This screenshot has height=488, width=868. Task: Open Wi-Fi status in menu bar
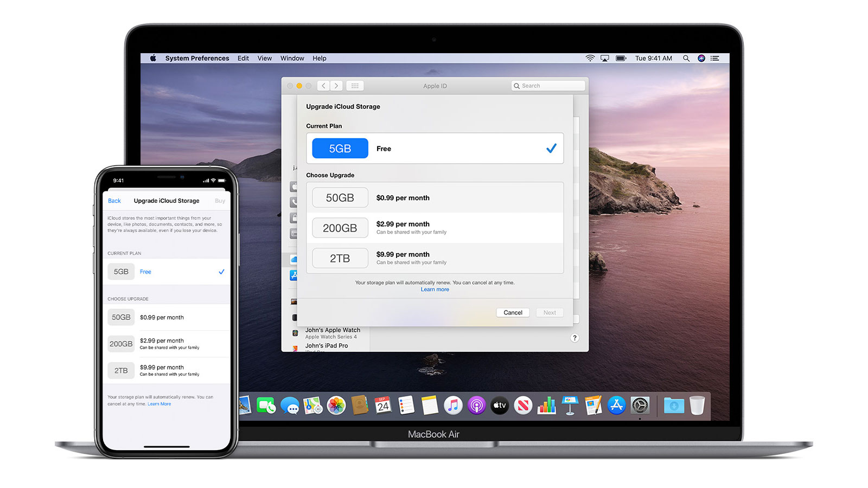click(x=590, y=58)
